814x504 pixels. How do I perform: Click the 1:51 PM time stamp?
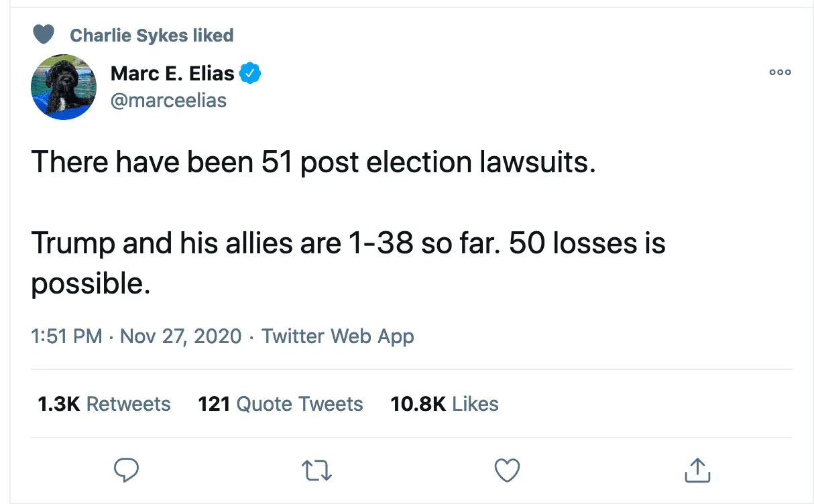click(x=66, y=336)
